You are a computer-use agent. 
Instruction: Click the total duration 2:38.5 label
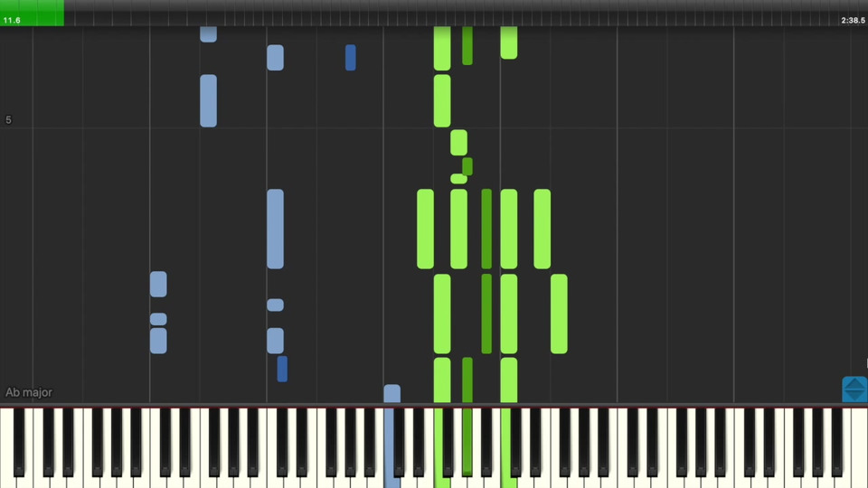pos(853,20)
